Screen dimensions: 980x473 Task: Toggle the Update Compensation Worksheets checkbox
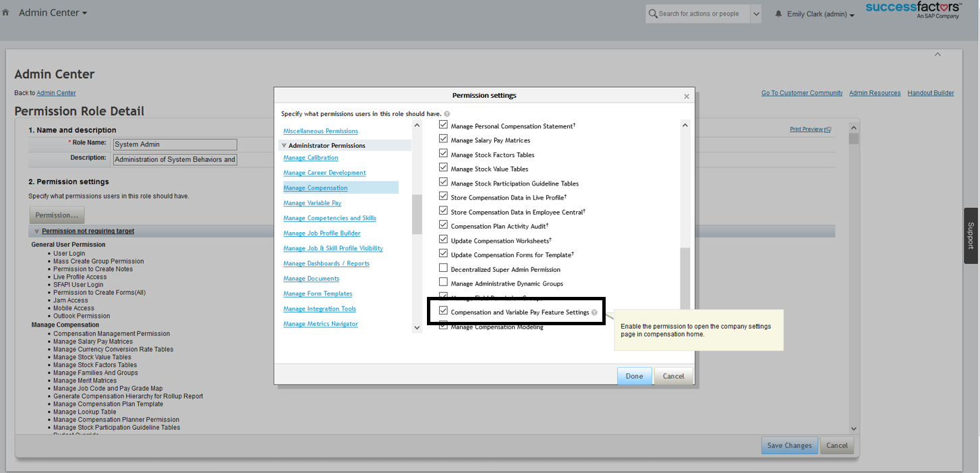coord(443,240)
